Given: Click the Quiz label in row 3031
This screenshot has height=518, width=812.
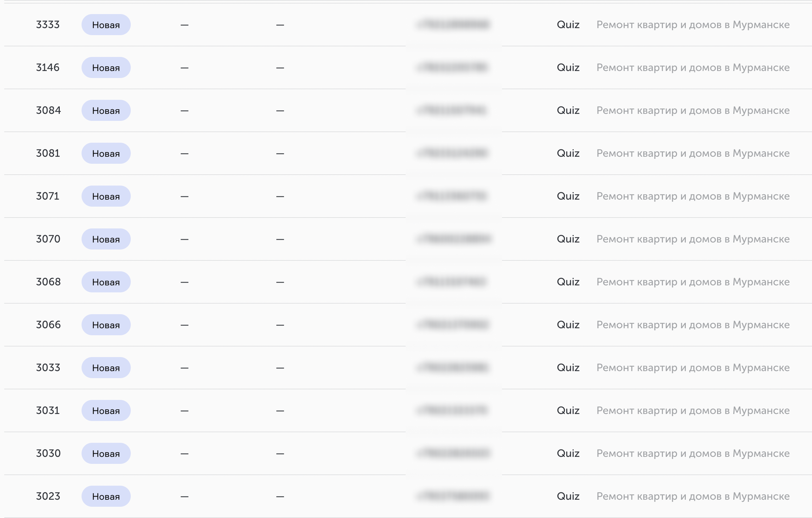Looking at the screenshot, I should pos(568,410).
